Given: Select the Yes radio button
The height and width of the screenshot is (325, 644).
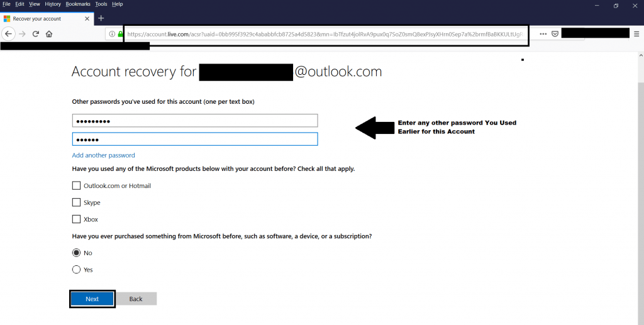Looking at the screenshot, I should tap(76, 270).
